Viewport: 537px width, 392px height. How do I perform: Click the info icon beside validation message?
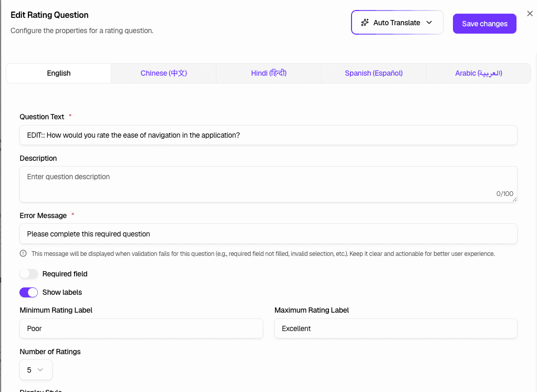[x=23, y=253]
